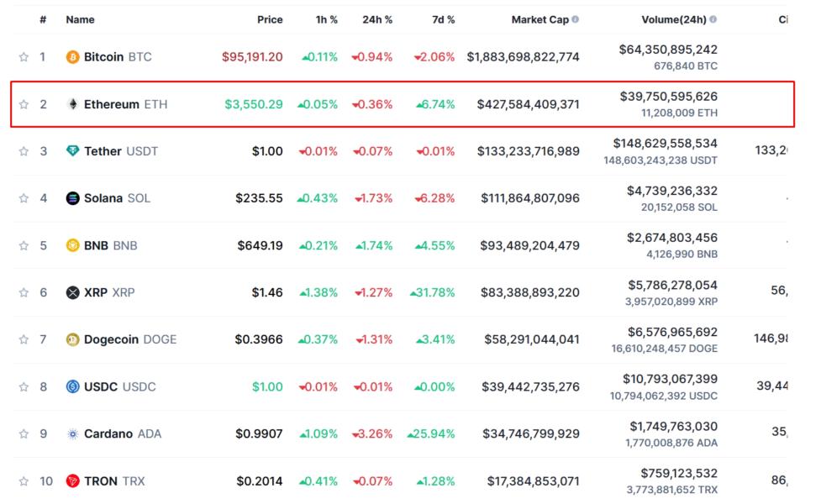Click Tether volume $148,629,558,534
This screenshot has width=821, height=504.
click(666, 144)
